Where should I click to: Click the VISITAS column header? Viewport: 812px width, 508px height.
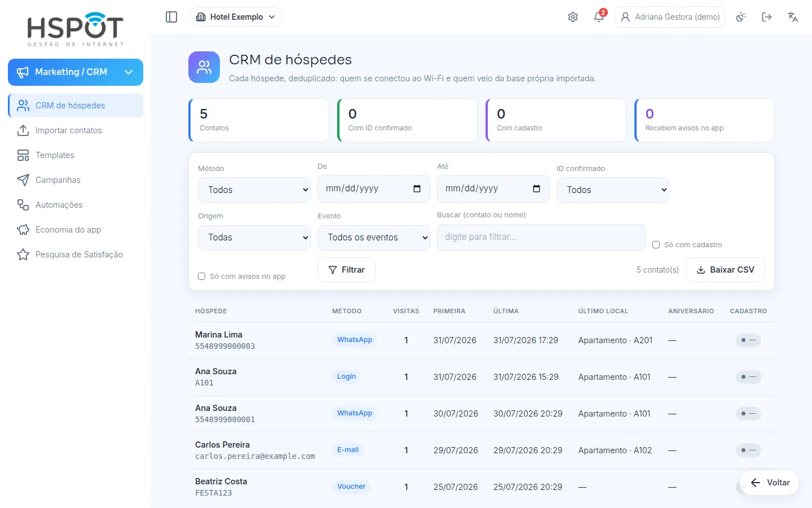(406, 311)
